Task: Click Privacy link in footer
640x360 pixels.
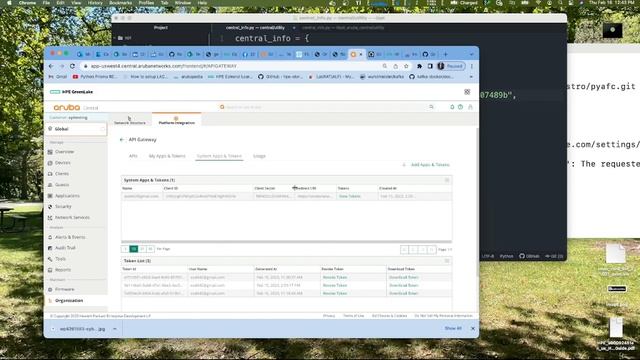Action: [329, 316]
